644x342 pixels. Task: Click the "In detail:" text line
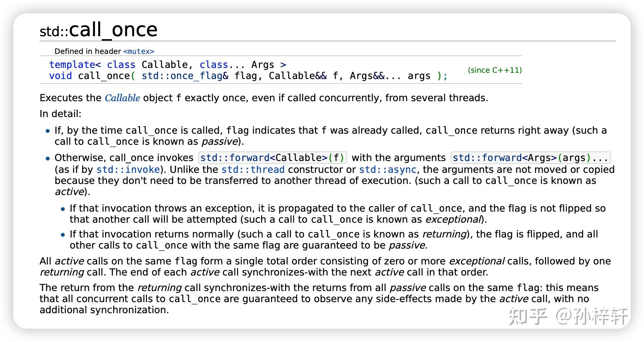(x=60, y=114)
